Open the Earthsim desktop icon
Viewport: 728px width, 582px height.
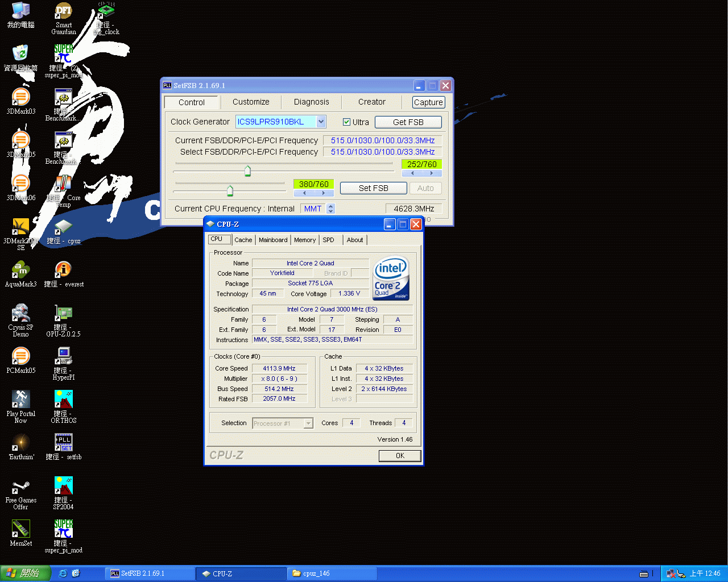point(21,447)
